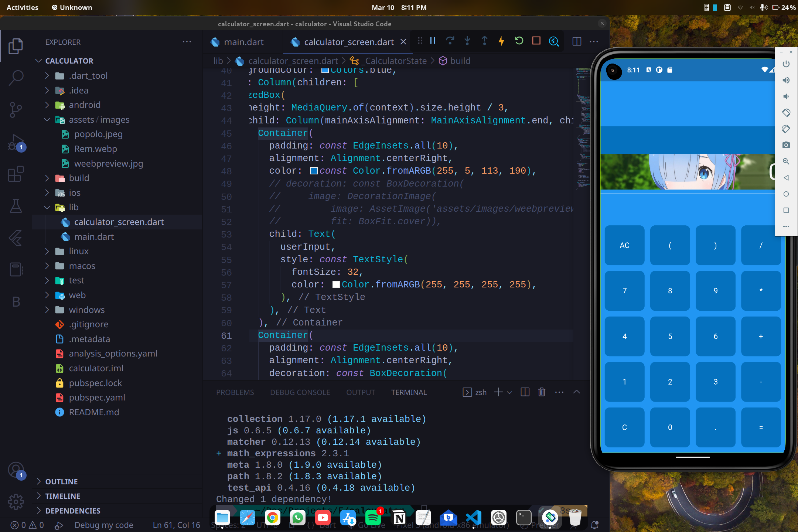Switch to the main.dart tab

click(243, 42)
